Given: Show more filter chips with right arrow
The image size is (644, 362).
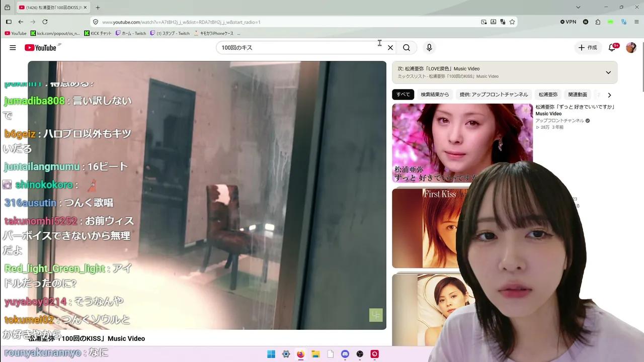Looking at the screenshot, I should (609, 95).
